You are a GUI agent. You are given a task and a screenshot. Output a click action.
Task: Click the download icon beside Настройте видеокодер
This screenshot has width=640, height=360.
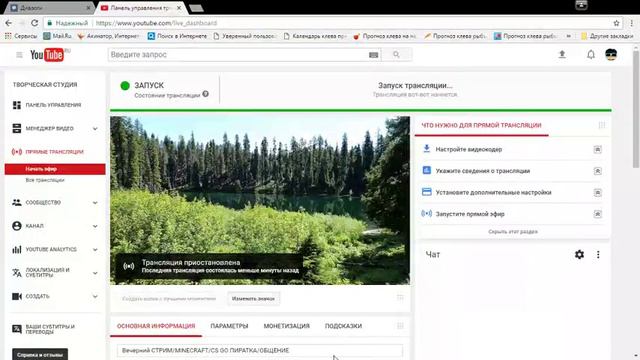tap(427, 149)
